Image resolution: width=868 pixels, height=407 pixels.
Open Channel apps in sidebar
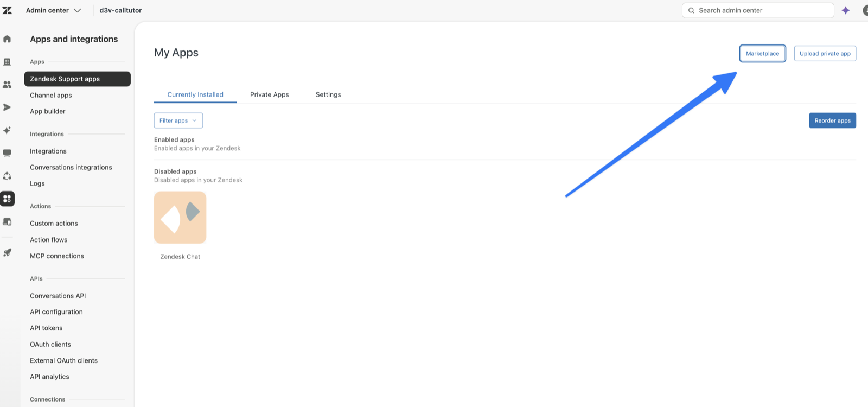pyautogui.click(x=51, y=95)
